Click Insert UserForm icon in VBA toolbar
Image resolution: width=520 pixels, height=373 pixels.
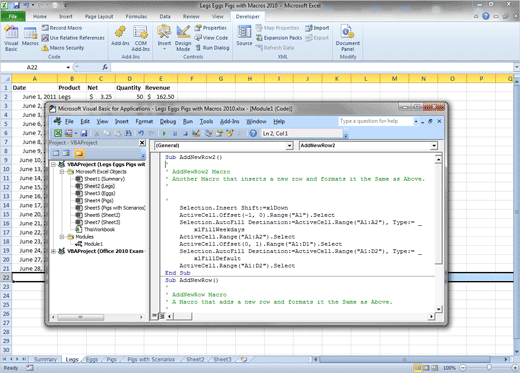coord(68,133)
